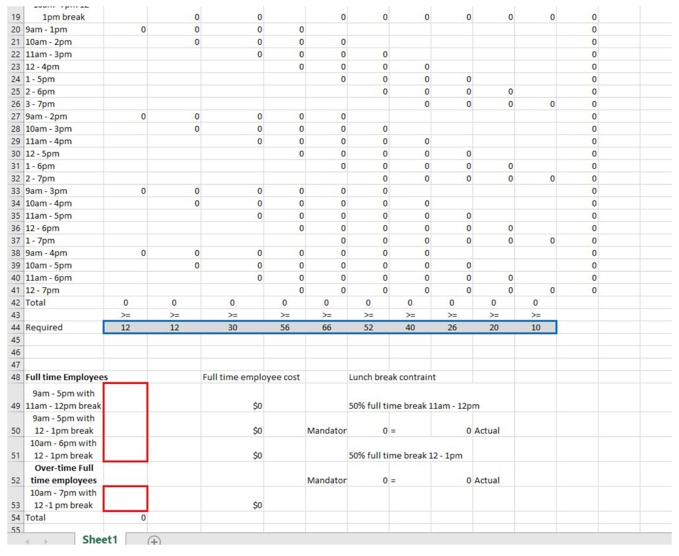Select the '2 - 6pm' row label

coord(40,92)
